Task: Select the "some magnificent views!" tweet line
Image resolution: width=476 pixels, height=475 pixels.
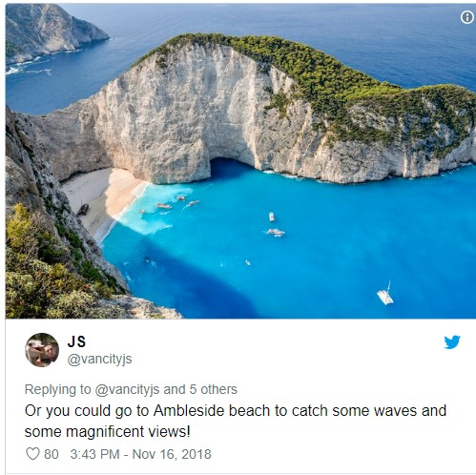Action: (x=108, y=432)
